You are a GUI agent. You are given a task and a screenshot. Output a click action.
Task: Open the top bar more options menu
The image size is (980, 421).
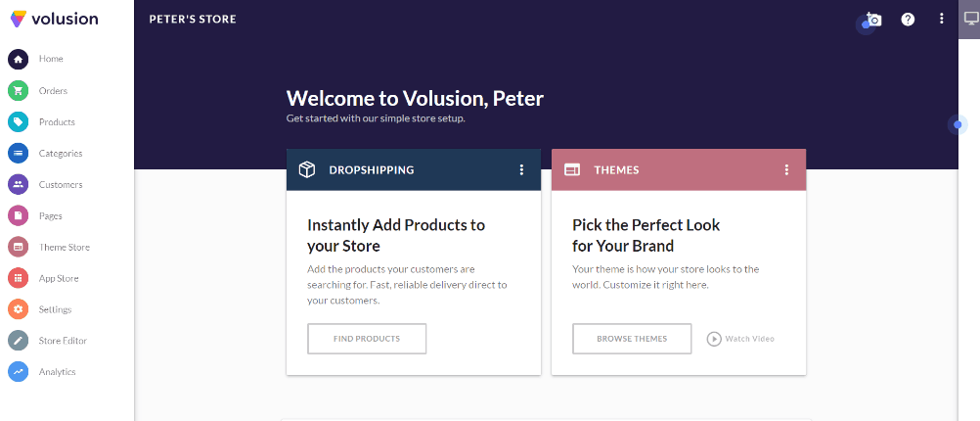click(942, 19)
